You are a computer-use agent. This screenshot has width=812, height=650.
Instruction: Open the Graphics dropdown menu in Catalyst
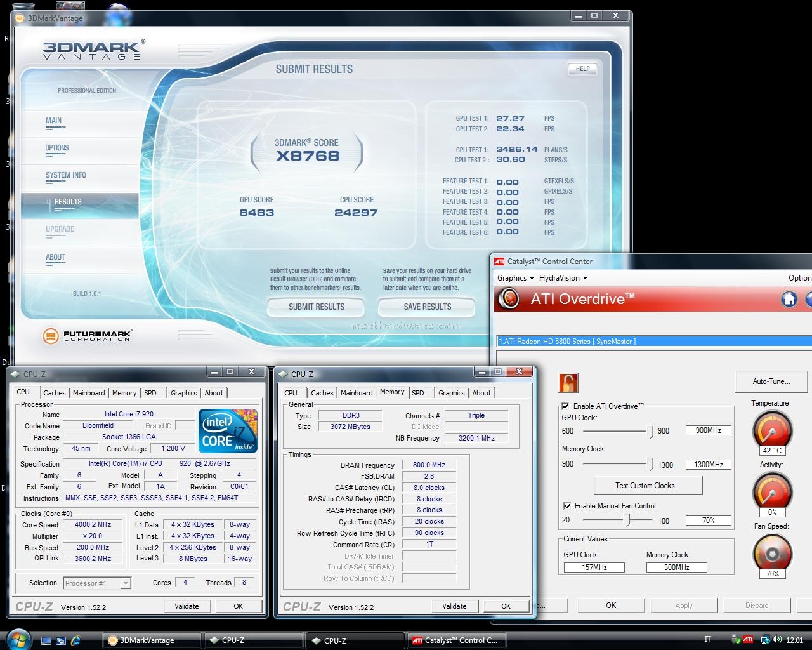515,278
